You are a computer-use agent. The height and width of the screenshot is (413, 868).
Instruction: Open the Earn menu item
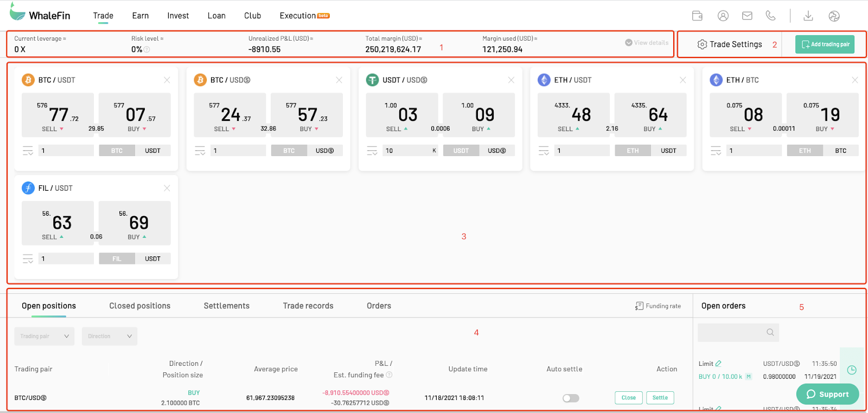pyautogui.click(x=141, y=16)
